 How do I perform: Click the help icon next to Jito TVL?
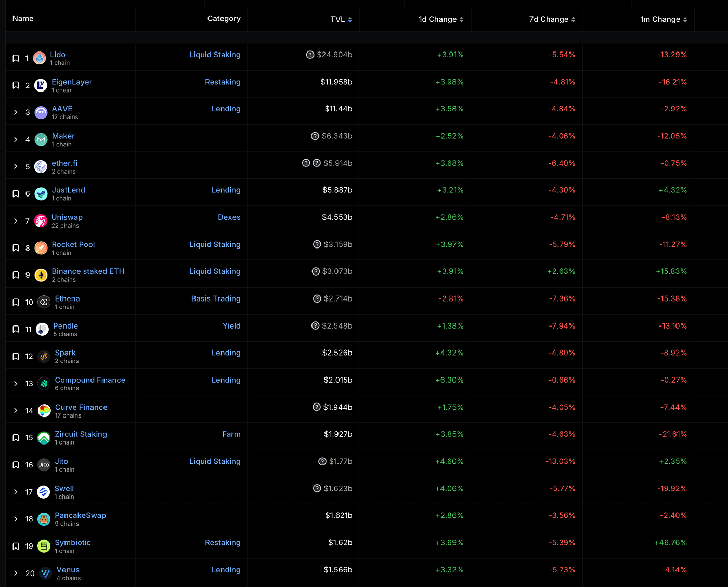click(x=322, y=461)
